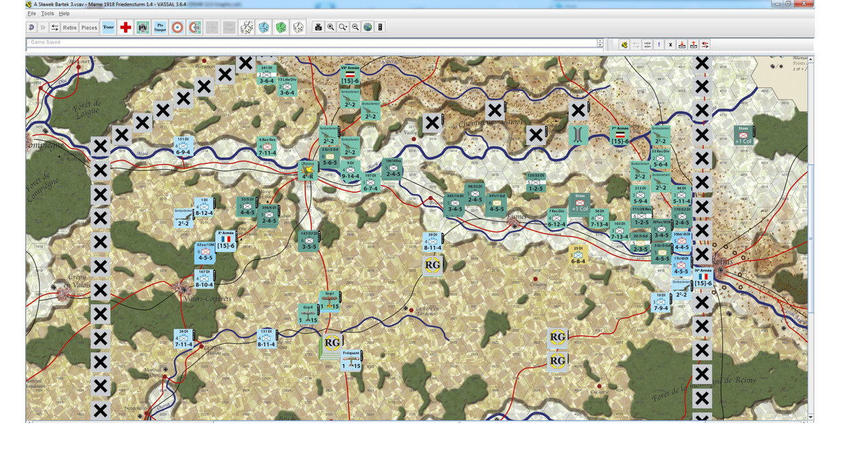Click the blue exclamation mark icon
868x470 pixels.
(659, 45)
